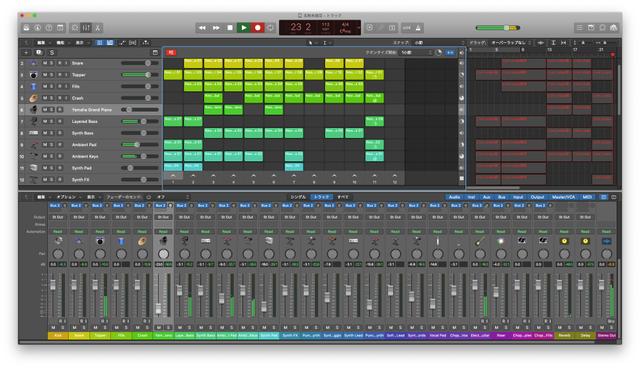
Task: Open the Note Pads panel
Action: 591,28
